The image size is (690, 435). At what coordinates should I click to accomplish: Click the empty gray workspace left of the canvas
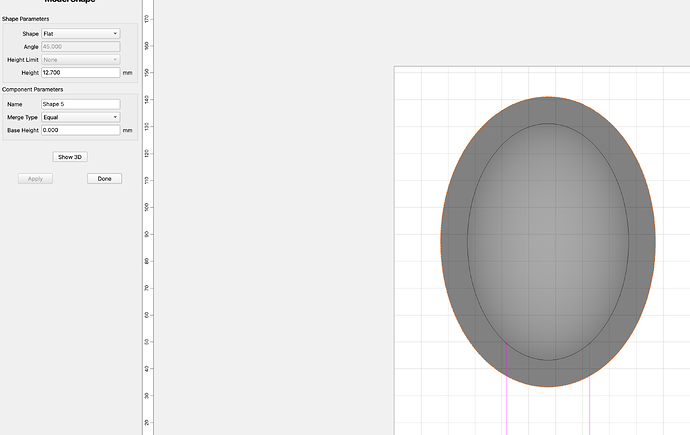[x=273, y=220]
